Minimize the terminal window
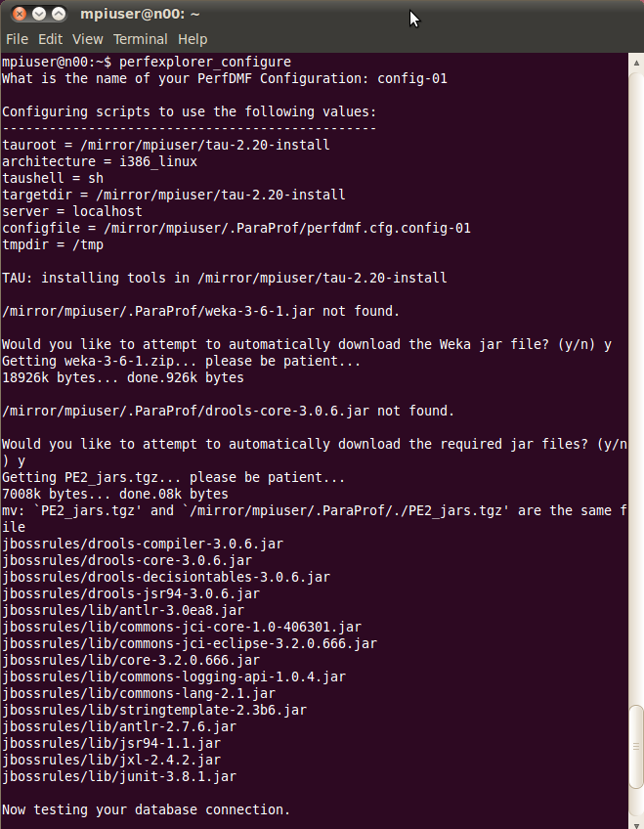Image resolution: width=644 pixels, height=829 pixels. coord(39,14)
